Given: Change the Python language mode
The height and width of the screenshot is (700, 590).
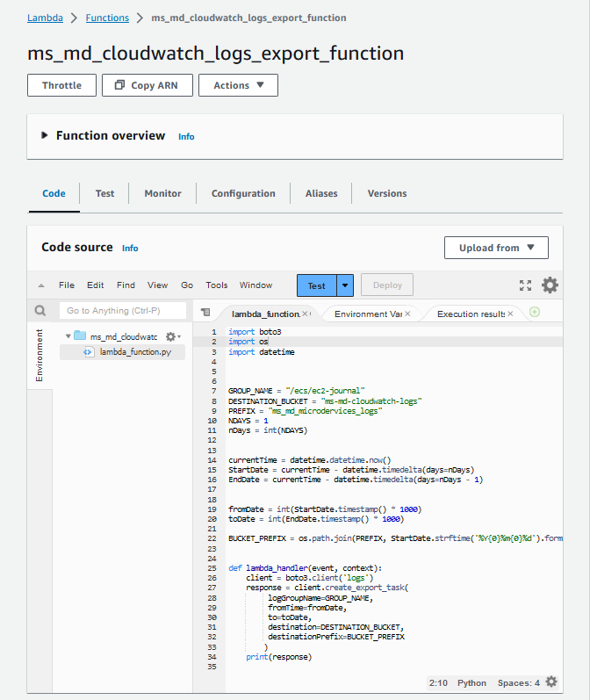Looking at the screenshot, I should click(471, 683).
